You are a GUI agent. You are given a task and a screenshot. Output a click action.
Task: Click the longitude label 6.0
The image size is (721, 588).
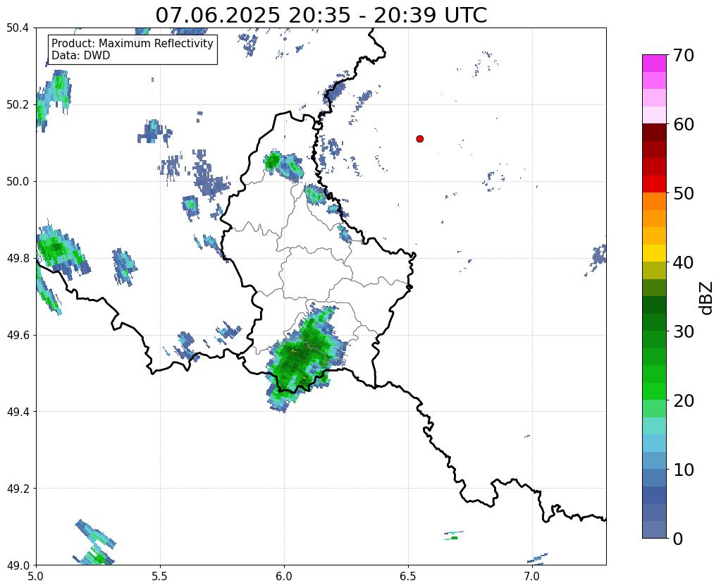[284, 576]
